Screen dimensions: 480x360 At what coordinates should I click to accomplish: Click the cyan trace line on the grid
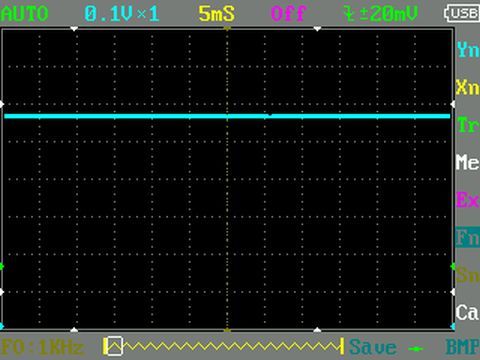pos(227,116)
